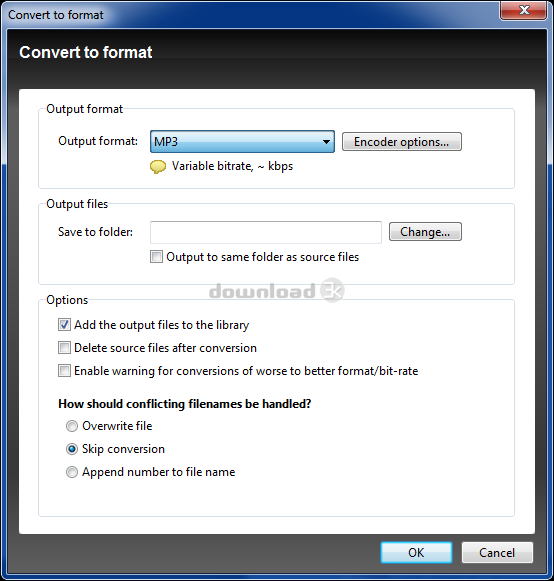Uncheck Add the output files to the library
The width and height of the screenshot is (554, 581).
pyautogui.click(x=64, y=325)
